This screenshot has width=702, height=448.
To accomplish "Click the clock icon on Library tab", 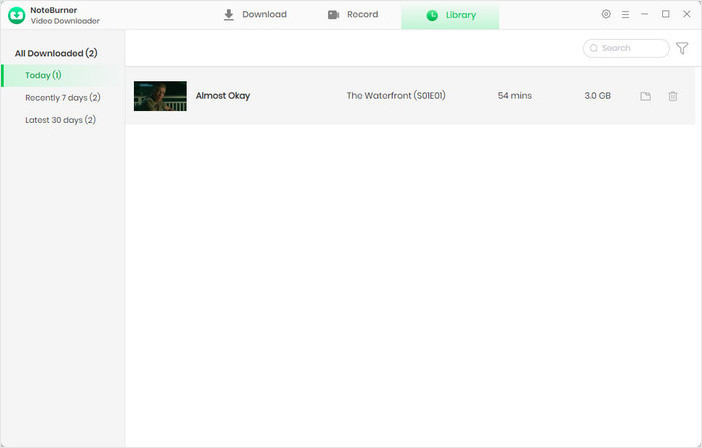I will pyautogui.click(x=432, y=16).
